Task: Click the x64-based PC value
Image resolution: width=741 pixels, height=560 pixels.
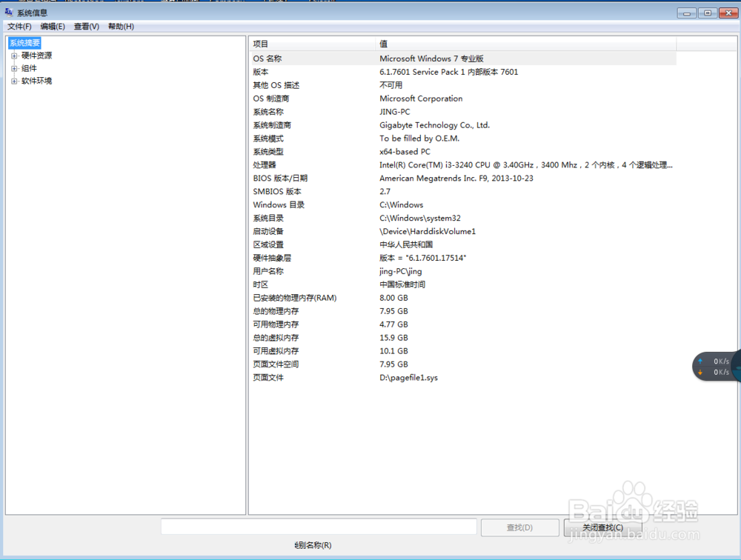Action: click(405, 152)
